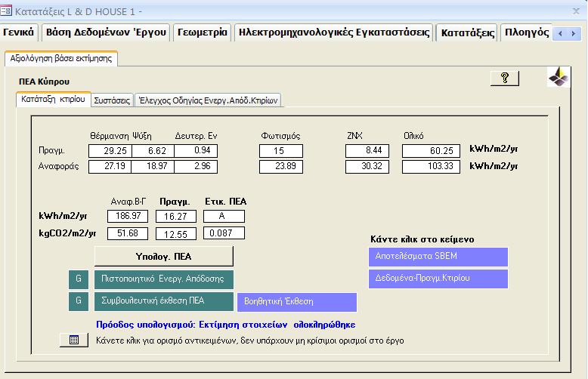Open Πιστοποιητικό Ενεργ. Απόδοσης
This screenshot has height=379, width=588.
163,279
